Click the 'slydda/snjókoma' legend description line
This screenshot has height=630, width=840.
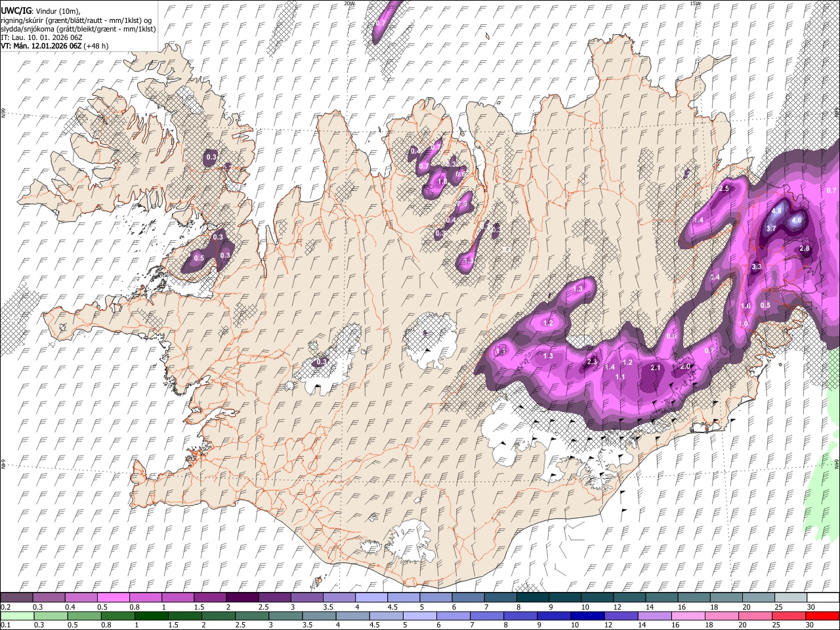tap(78, 29)
